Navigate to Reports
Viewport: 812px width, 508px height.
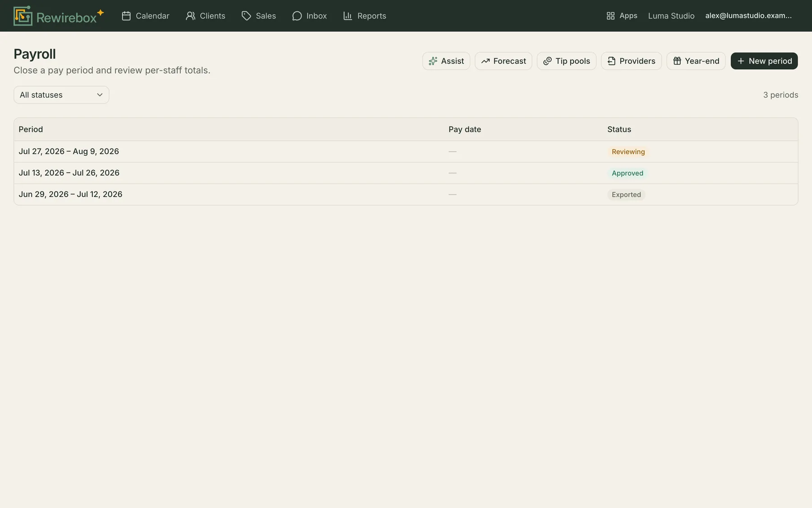pyautogui.click(x=365, y=16)
